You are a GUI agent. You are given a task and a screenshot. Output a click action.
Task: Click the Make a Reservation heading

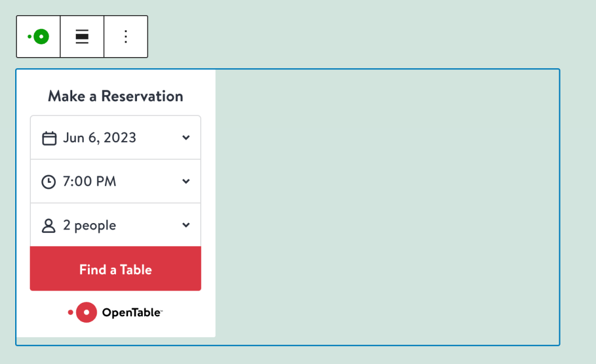point(115,96)
